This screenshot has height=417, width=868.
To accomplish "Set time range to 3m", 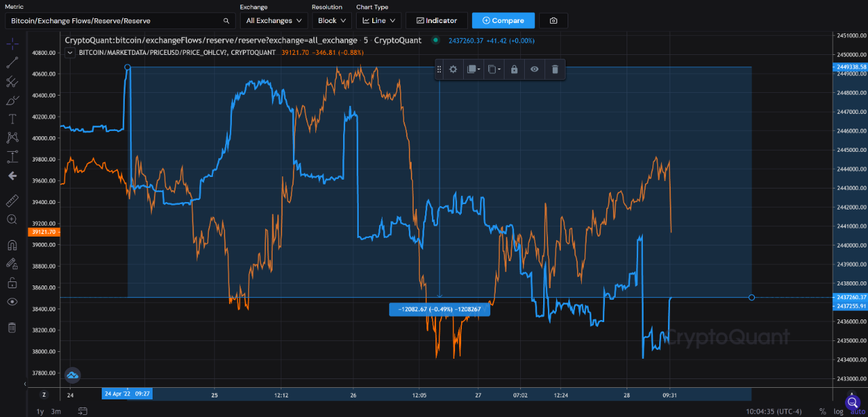I will click(x=56, y=411).
